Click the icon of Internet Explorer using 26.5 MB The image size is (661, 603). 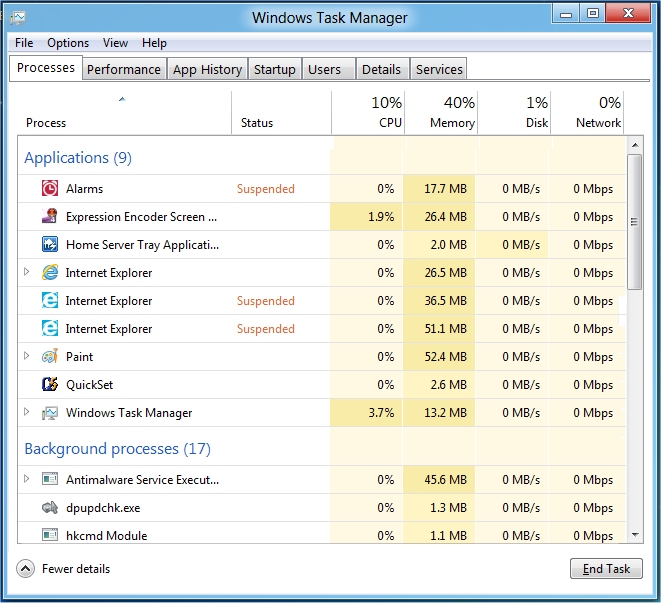point(50,273)
